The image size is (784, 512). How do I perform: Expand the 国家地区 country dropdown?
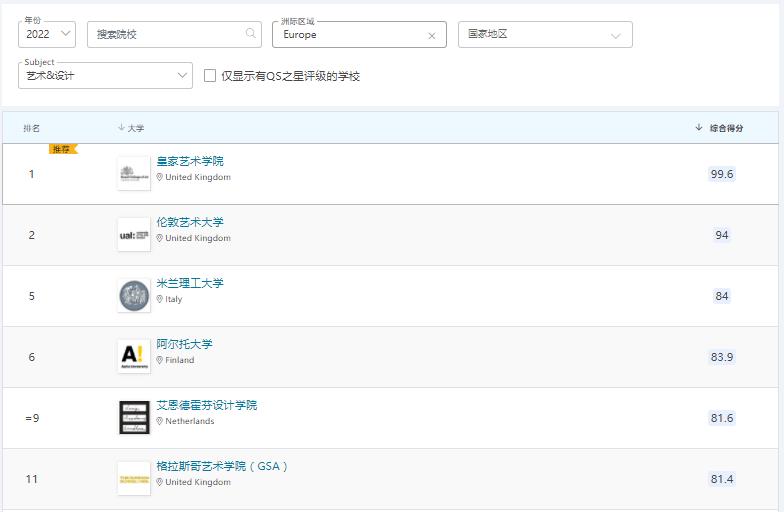point(545,34)
